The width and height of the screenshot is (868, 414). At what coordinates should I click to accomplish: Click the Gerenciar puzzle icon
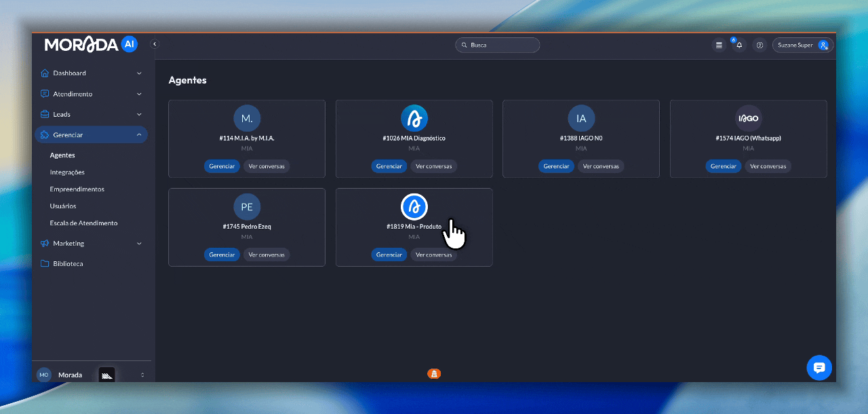[45, 135]
